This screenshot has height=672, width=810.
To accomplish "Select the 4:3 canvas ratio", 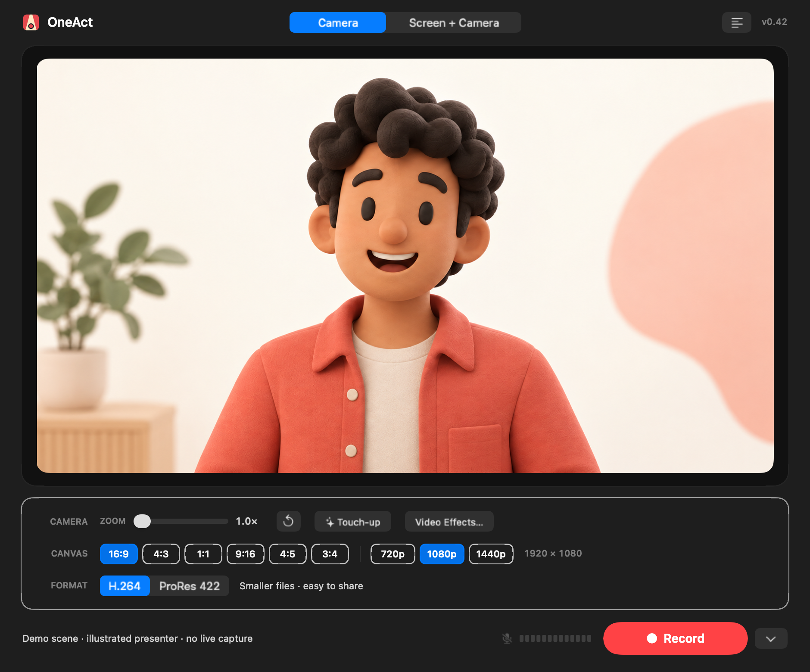I will 161,554.
